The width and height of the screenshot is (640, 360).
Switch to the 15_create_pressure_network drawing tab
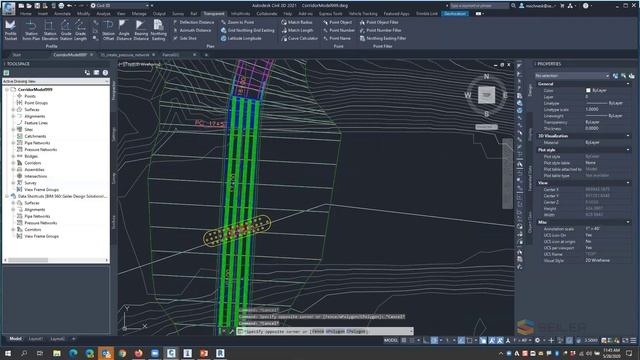[125, 55]
